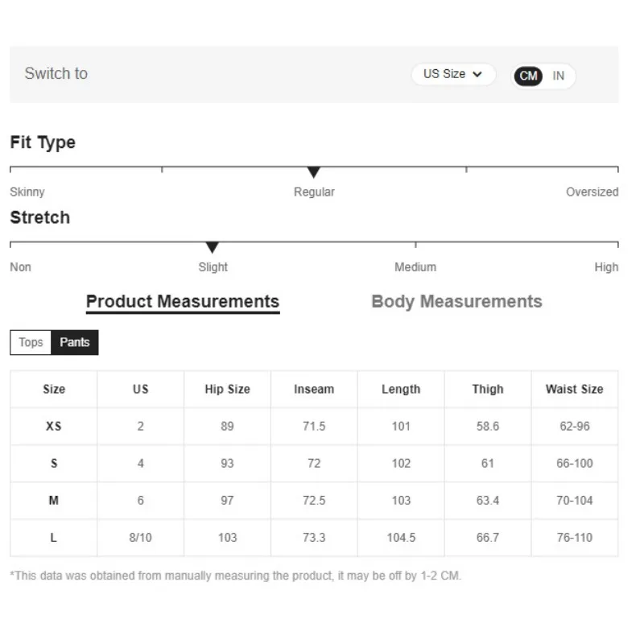Click the M size waist value 70-104
Viewport: 644px width, 644px height.
574,500
